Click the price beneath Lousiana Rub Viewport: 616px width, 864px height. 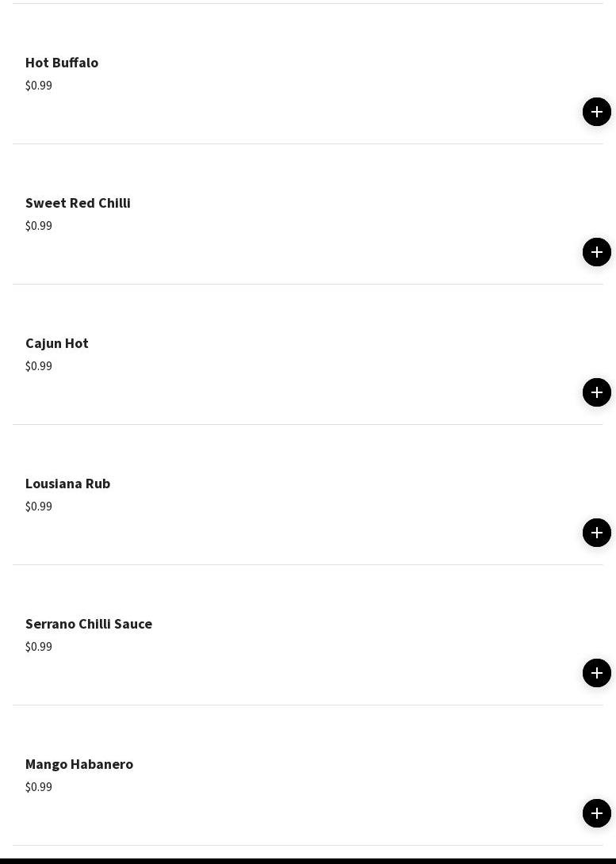[39, 507]
